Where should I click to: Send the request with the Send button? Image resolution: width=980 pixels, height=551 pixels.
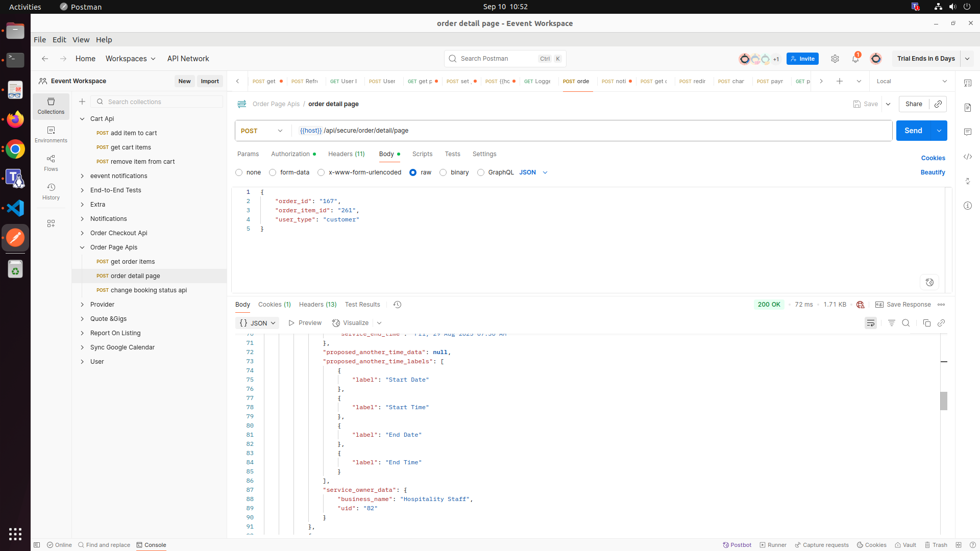click(x=913, y=131)
